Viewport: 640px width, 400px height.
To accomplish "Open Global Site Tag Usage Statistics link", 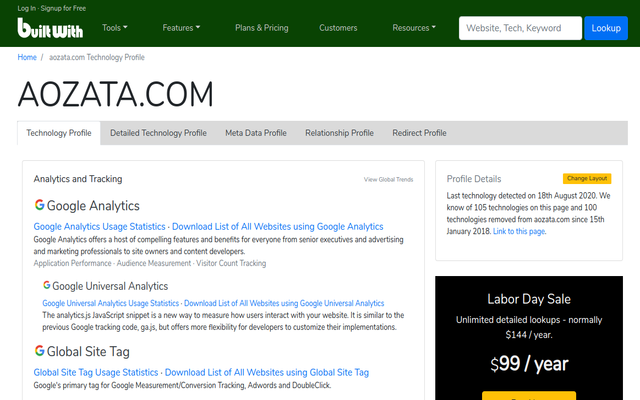I will pyautogui.click(x=96, y=372).
